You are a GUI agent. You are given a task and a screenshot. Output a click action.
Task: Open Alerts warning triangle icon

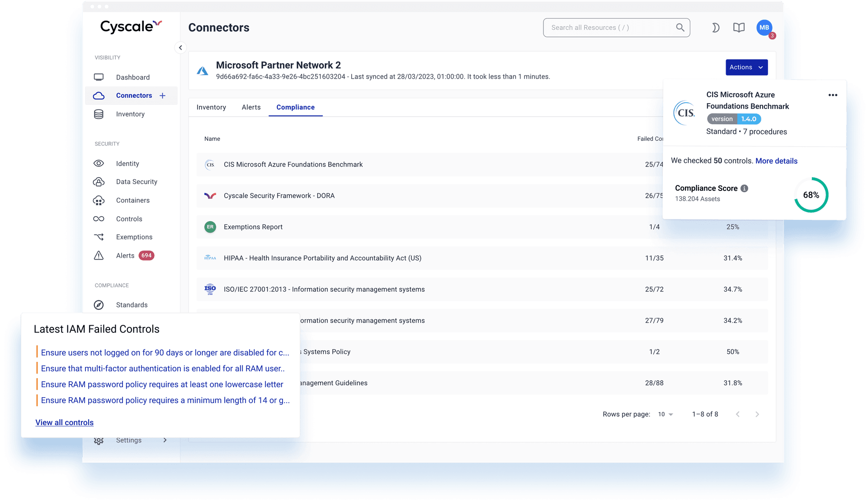[x=99, y=256]
